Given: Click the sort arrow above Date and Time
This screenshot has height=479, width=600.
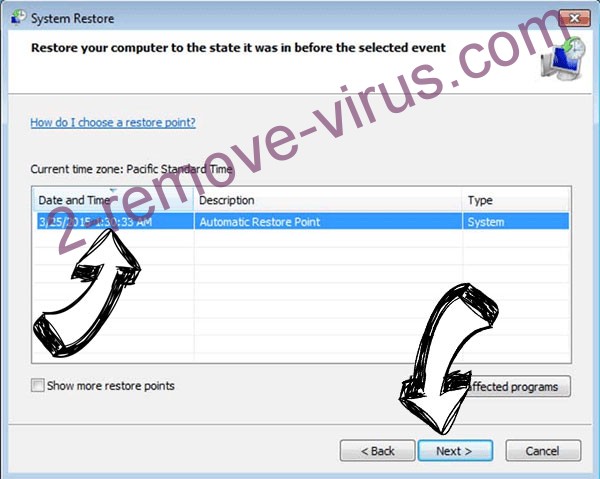Looking at the screenshot, I should 113,190.
